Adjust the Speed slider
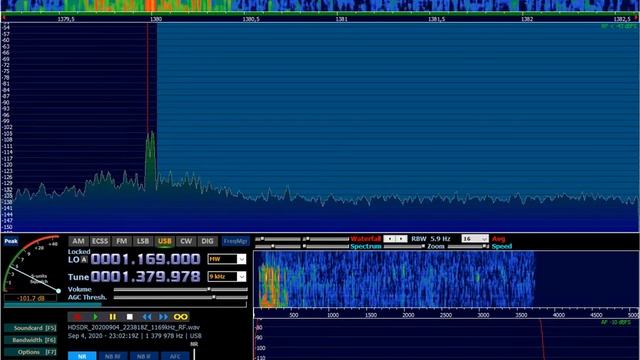Viewport: 640px width, 360px height. click(x=468, y=247)
